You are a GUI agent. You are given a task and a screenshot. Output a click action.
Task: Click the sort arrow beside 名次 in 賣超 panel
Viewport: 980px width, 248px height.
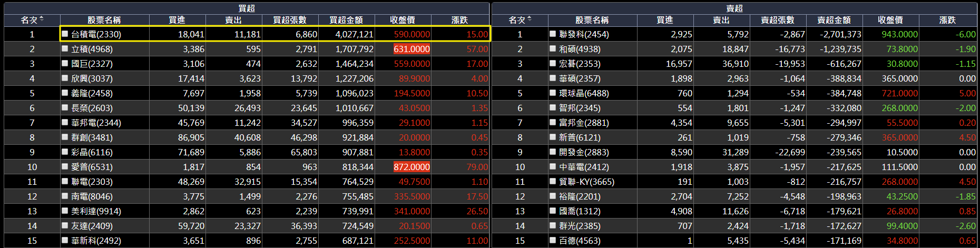[x=530, y=19]
